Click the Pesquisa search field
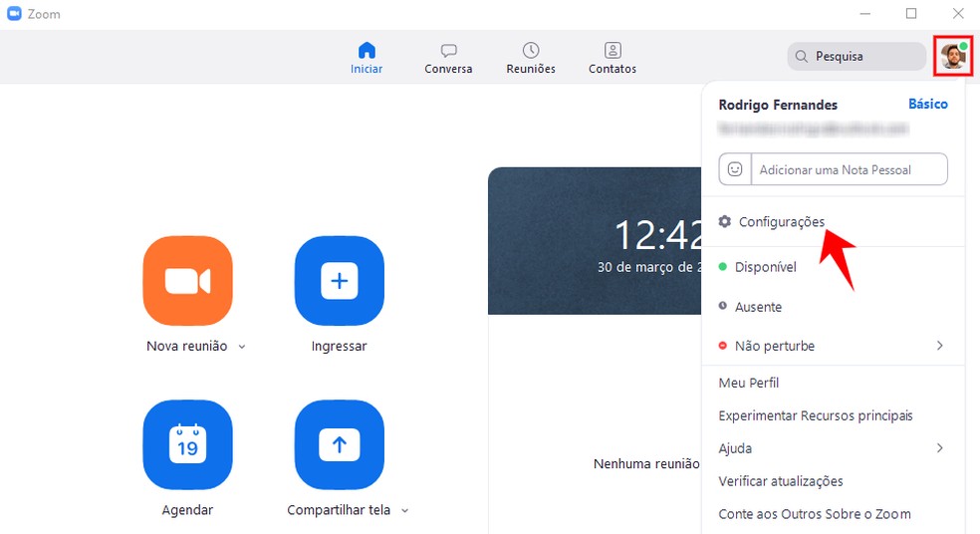The height and width of the screenshot is (534, 980). click(x=857, y=56)
